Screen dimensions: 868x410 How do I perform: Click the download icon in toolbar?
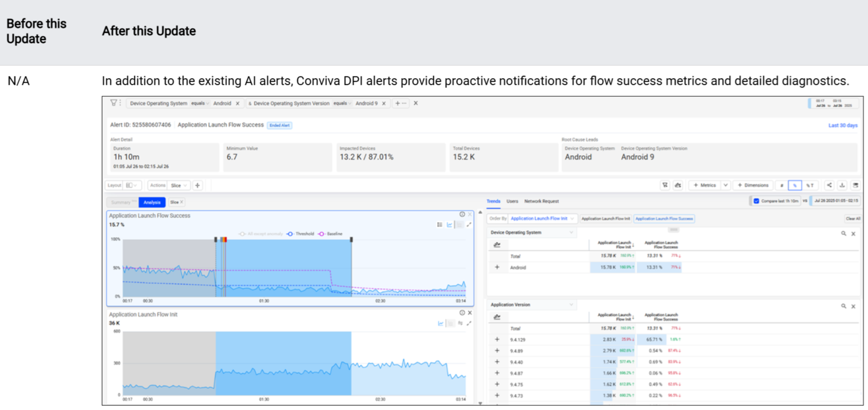842,185
